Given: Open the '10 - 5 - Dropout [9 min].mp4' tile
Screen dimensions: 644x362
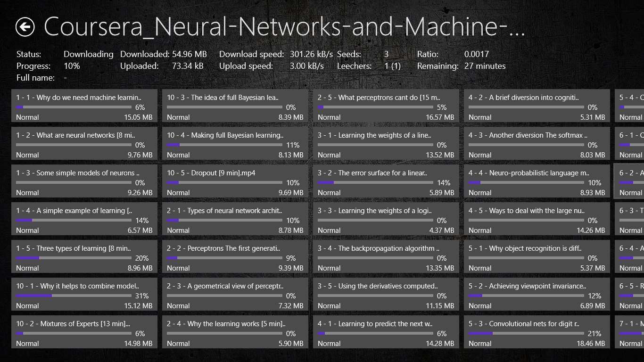Looking at the screenshot, I should [235, 181].
